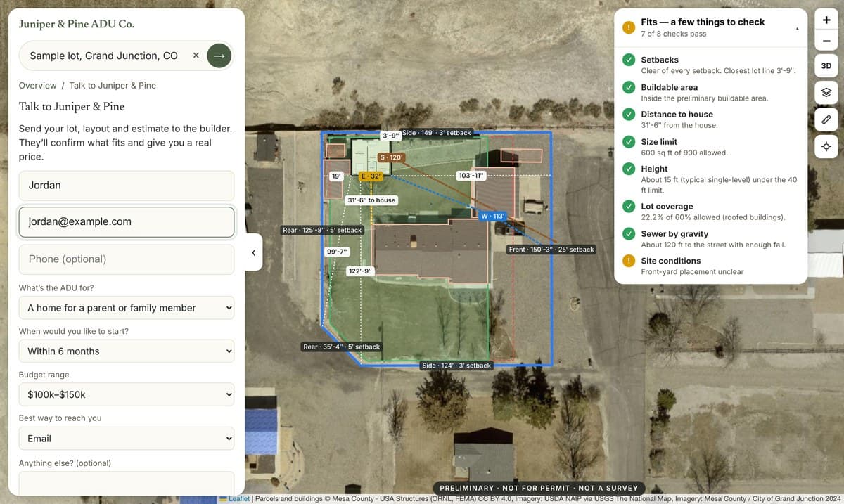
Task: Click the "31'-6'' to house" label
Action: 372,200
